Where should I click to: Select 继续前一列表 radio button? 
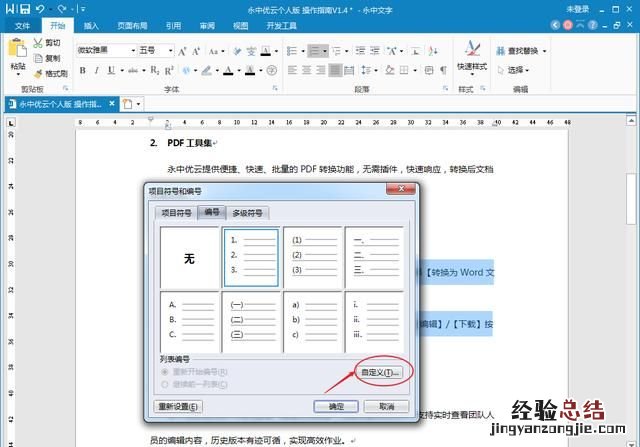tap(165, 385)
